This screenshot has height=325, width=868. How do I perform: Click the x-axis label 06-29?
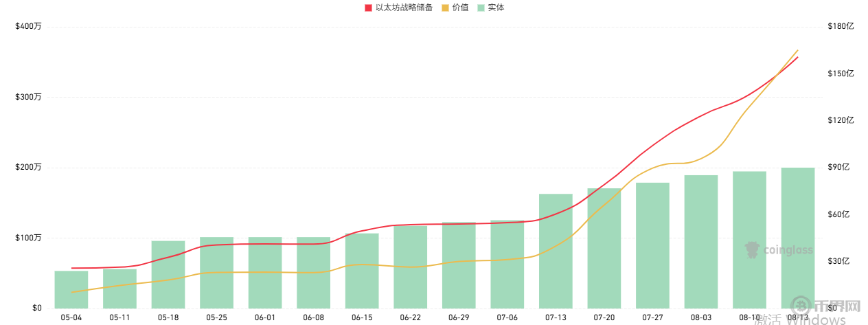[x=459, y=317]
